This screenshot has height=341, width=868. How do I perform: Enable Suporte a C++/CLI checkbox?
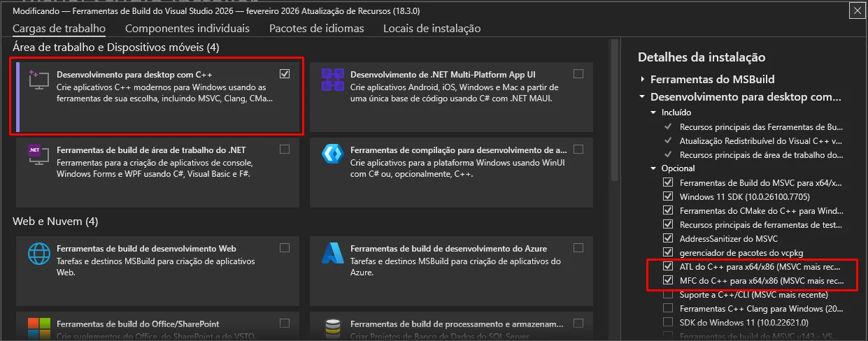coord(668,295)
